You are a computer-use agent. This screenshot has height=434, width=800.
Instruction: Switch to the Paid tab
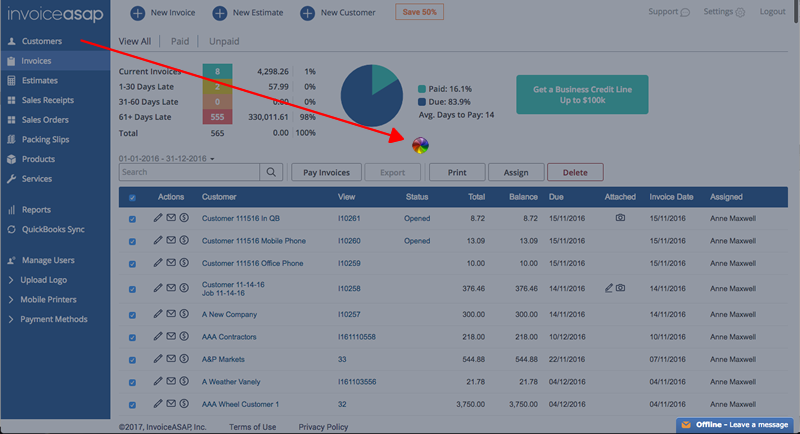tap(180, 42)
